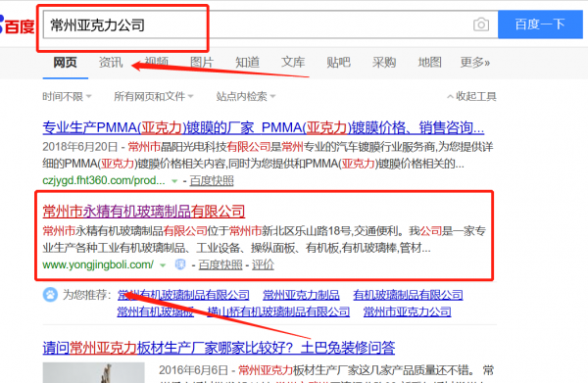Viewport: 588px width, 383px height.
Task: Click recommended search 常州有机玻璃制品有限公司
Action: point(183,295)
